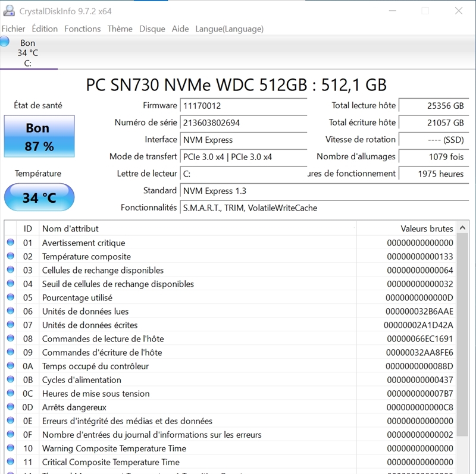
Task: Click the status orb for Temps occupé du contrôleur
Action: 10,366
